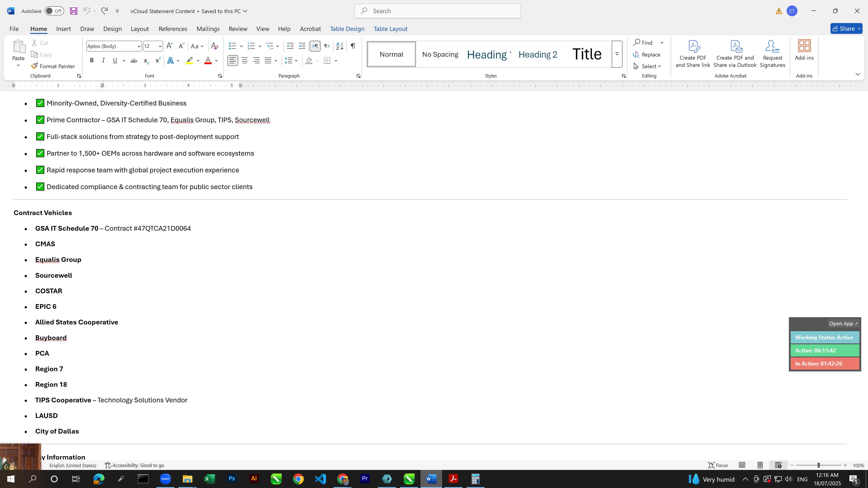Click Replace in Editing group
The image size is (868, 488).
point(647,54)
